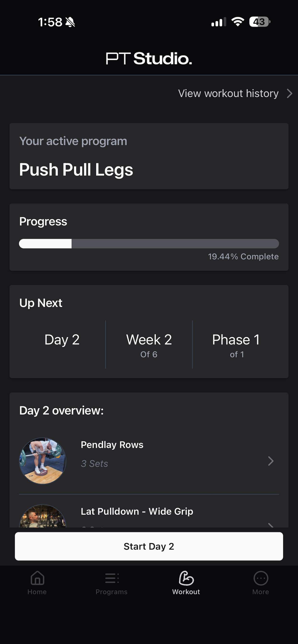Open Pendlay Rows exercise thumbnail

42,461
